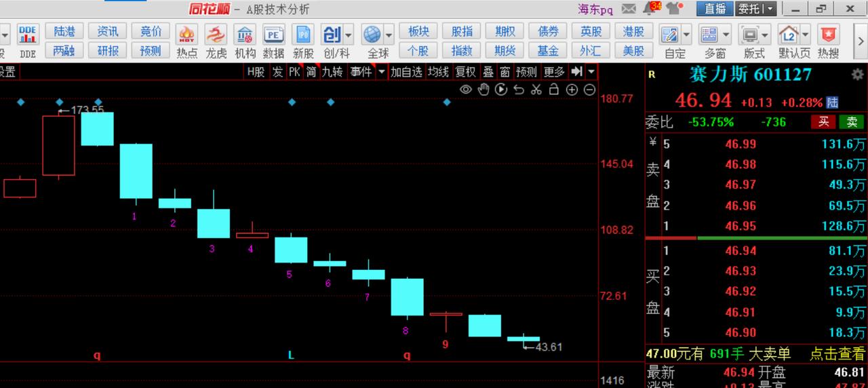The image size is (868, 388).
Task: Click the 发 chart toolbar item
Action: [277, 72]
